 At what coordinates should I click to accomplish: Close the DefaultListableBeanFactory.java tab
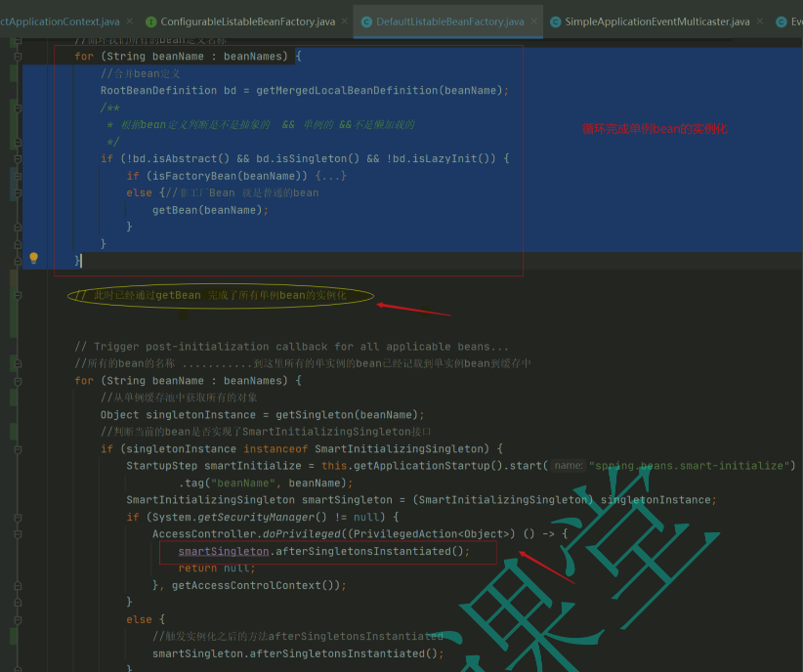pyautogui.click(x=534, y=21)
